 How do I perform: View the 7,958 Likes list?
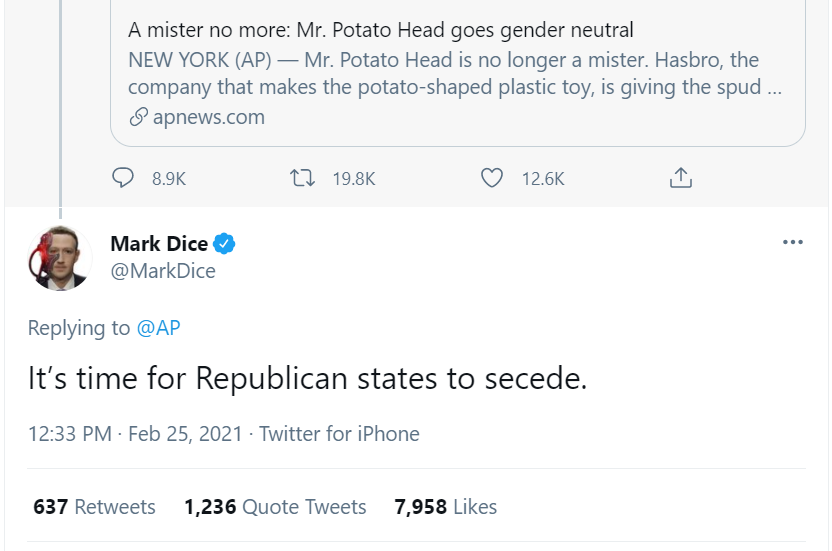446,507
